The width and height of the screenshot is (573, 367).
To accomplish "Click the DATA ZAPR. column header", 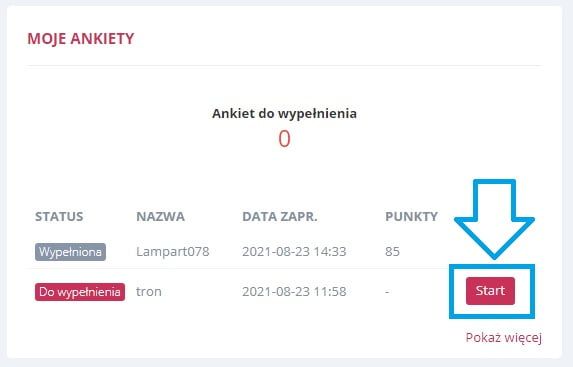I will 280,216.
